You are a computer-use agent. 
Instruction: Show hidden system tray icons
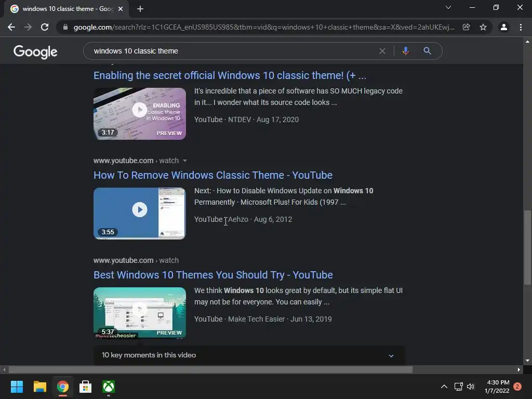[x=444, y=387]
